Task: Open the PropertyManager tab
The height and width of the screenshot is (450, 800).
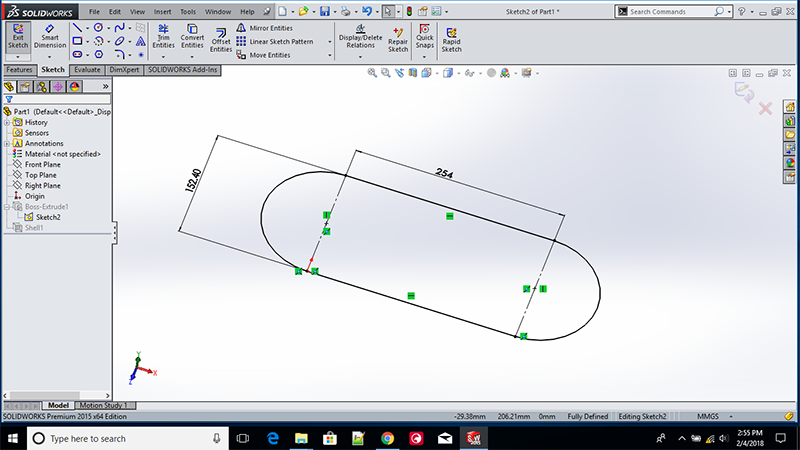Action: [25, 87]
